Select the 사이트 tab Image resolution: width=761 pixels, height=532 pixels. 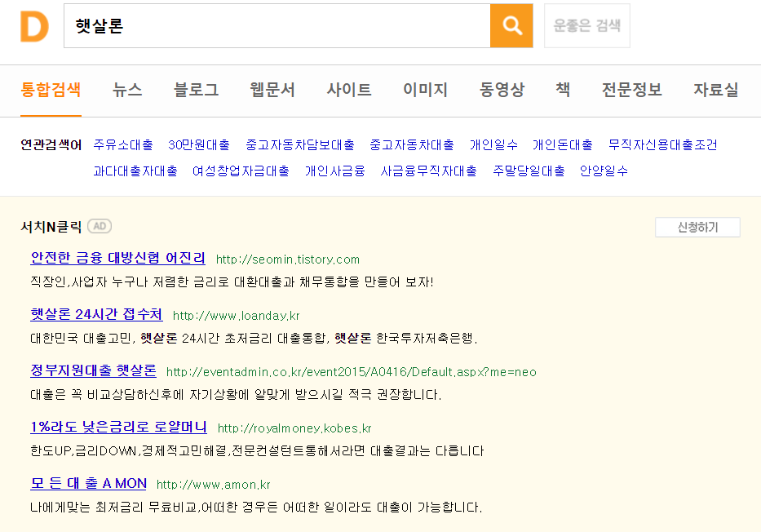coord(349,90)
